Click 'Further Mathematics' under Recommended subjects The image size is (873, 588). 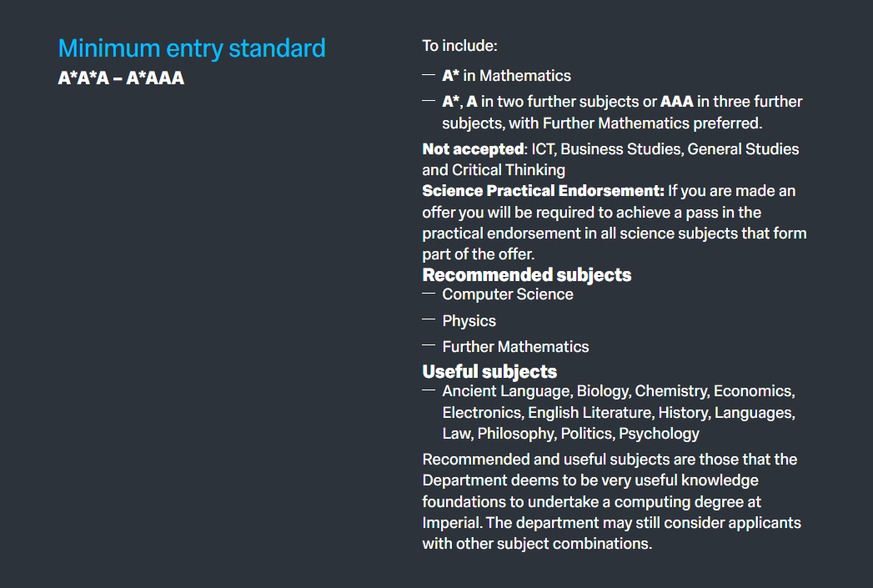coord(515,347)
